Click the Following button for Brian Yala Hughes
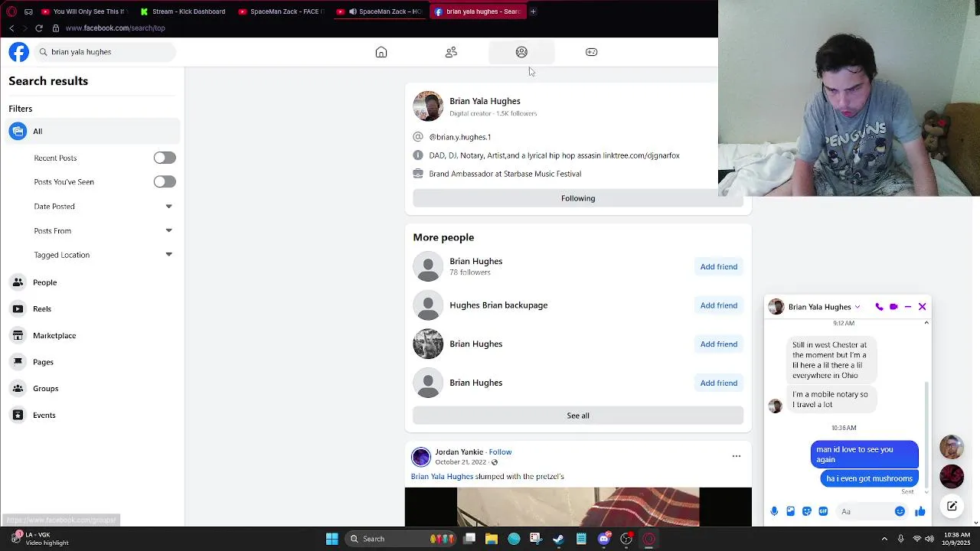Viewport: 980px width, 551px height. pos(578,198)
